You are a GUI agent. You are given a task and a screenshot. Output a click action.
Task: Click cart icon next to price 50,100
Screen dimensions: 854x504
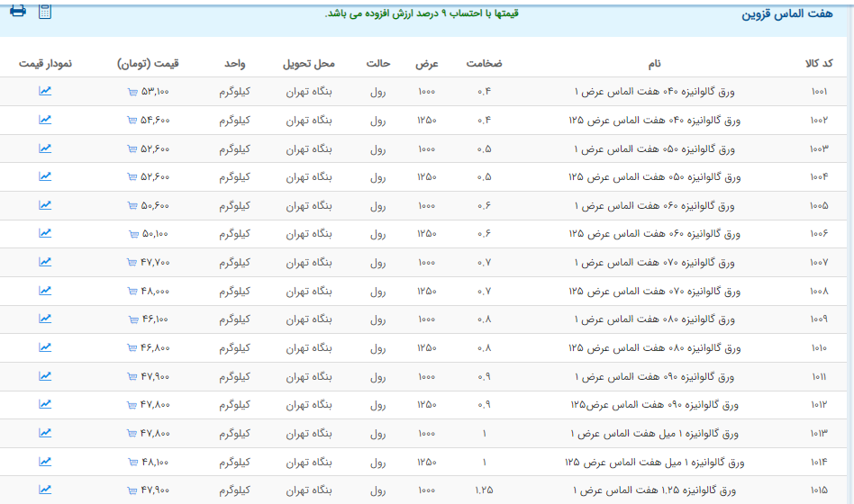[133, 235]
